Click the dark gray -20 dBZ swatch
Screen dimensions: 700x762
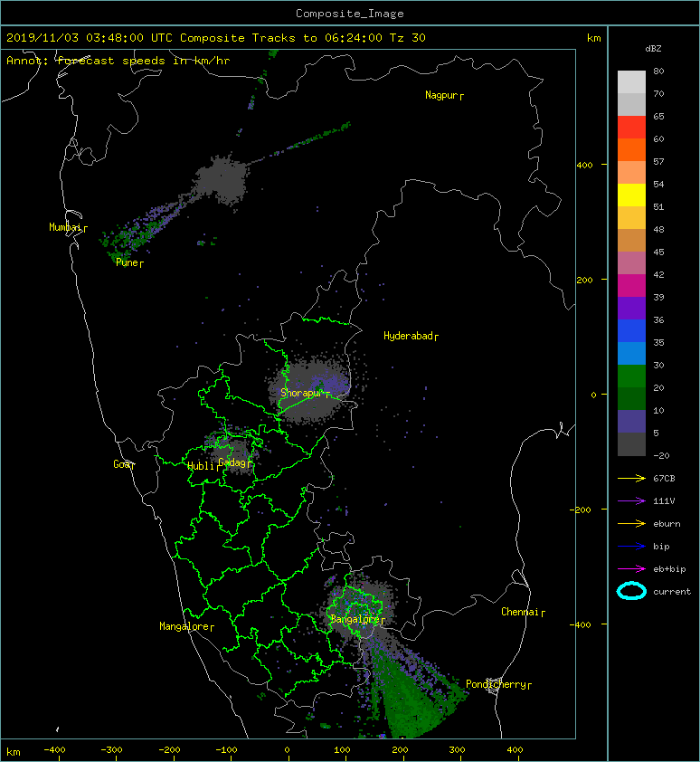[x=631, y=443]
